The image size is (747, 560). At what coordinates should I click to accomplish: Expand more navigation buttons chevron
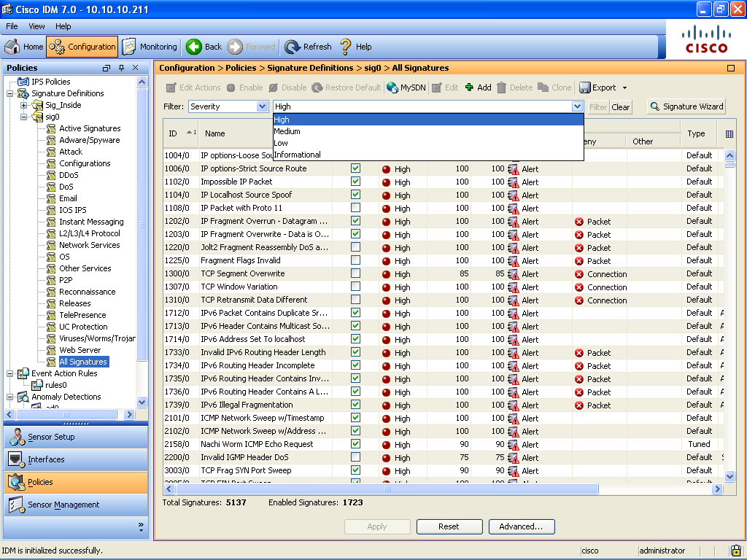141,526
